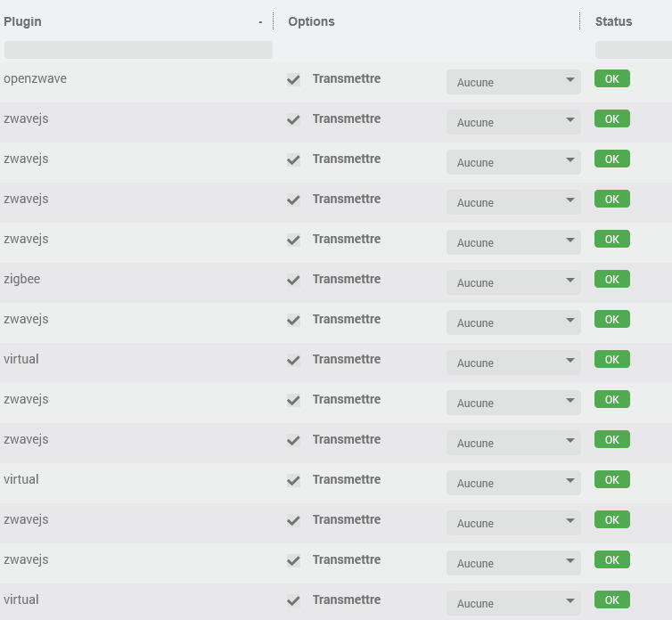
Task: Open Aucune dropdown in openzwave row
Action: (x=513, y=82)
